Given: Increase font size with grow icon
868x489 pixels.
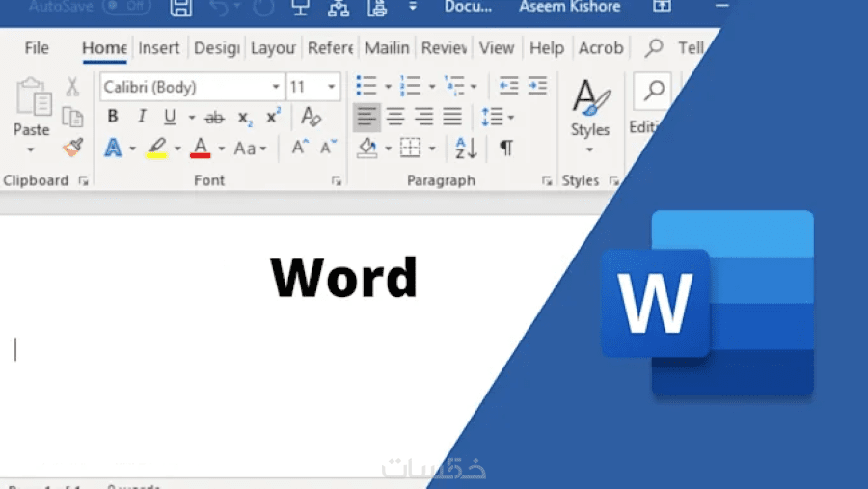Looking at the screenshot, I should [x=300, y=148].
